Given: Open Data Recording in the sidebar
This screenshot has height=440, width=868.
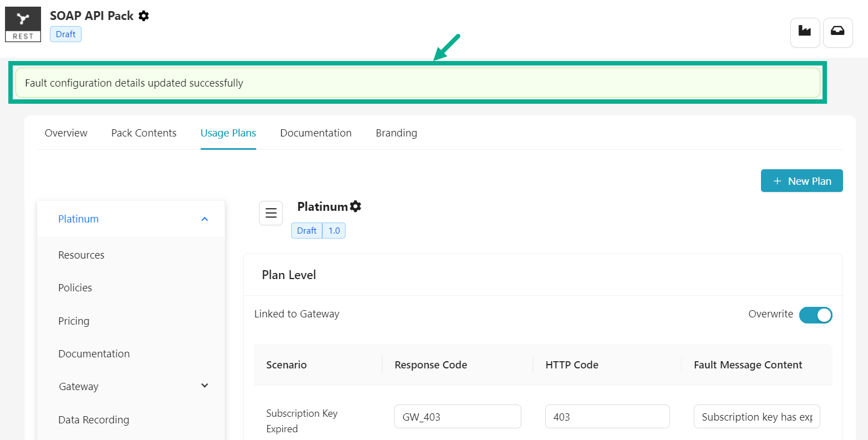Looking at the screenshot, I should coord(94,420).
